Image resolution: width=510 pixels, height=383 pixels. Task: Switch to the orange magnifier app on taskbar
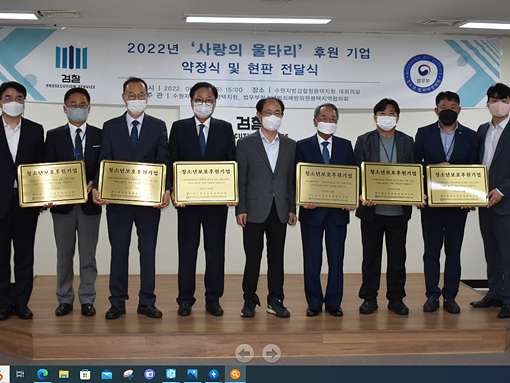click(x=235, y=374)
